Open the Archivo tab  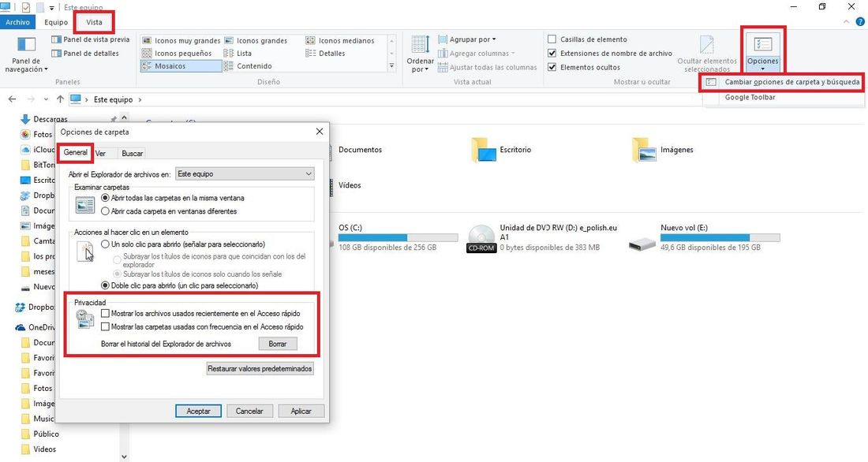click(x=17, y=22)
